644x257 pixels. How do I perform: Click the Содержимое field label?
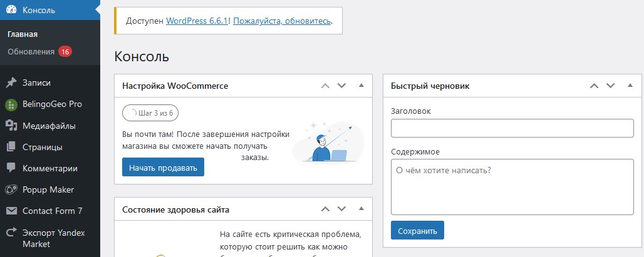coord(415,152)
